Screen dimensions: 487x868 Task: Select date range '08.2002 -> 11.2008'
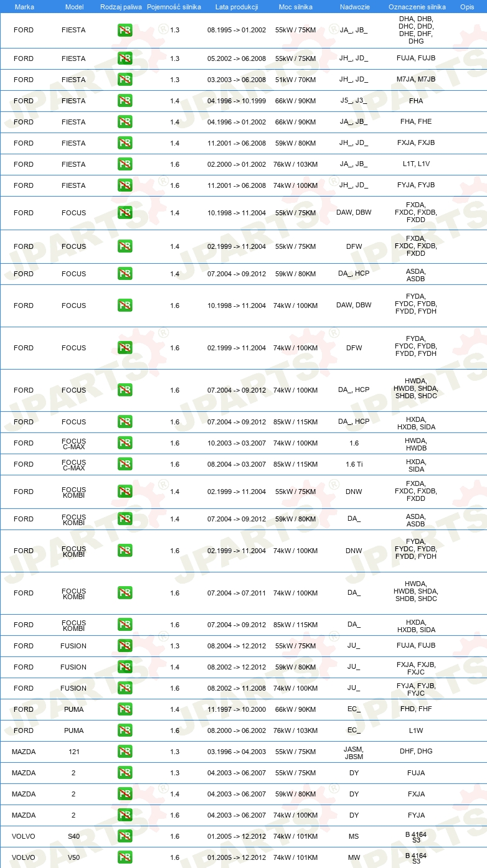click(x=237, y=688)
